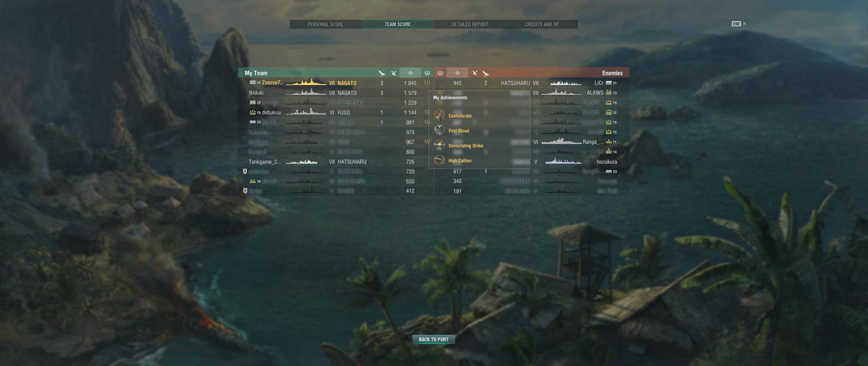
Task: Switch to the Personal Score tab
Action: [325, 24]
